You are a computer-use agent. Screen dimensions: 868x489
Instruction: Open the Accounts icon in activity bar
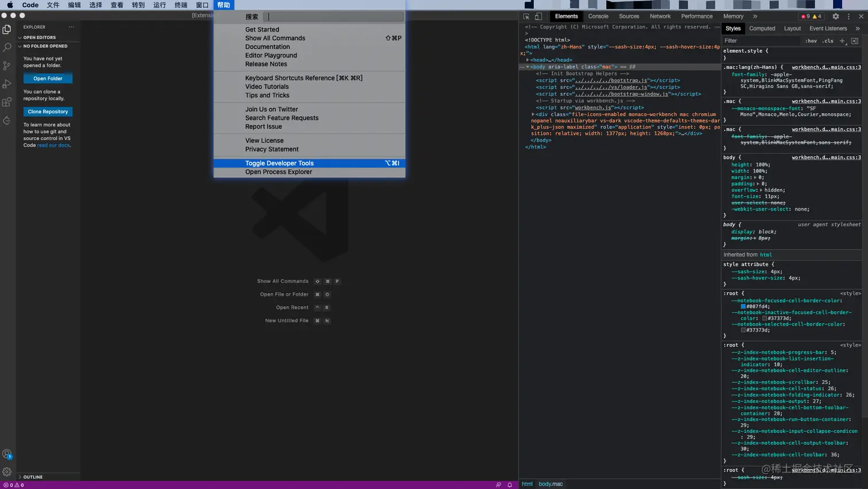pos(7,454)
